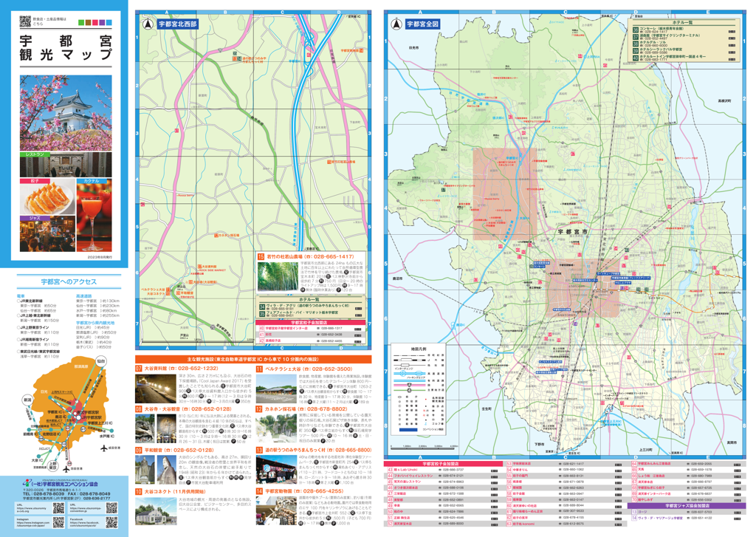Click the Facebook QR code
756x537 pixels.
[112, 522]
